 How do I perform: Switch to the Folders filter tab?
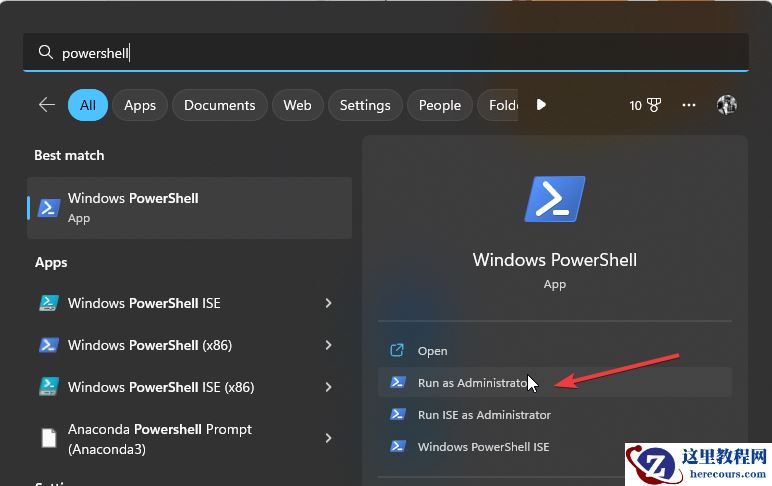pyautogui.click(x=498, y=105)
